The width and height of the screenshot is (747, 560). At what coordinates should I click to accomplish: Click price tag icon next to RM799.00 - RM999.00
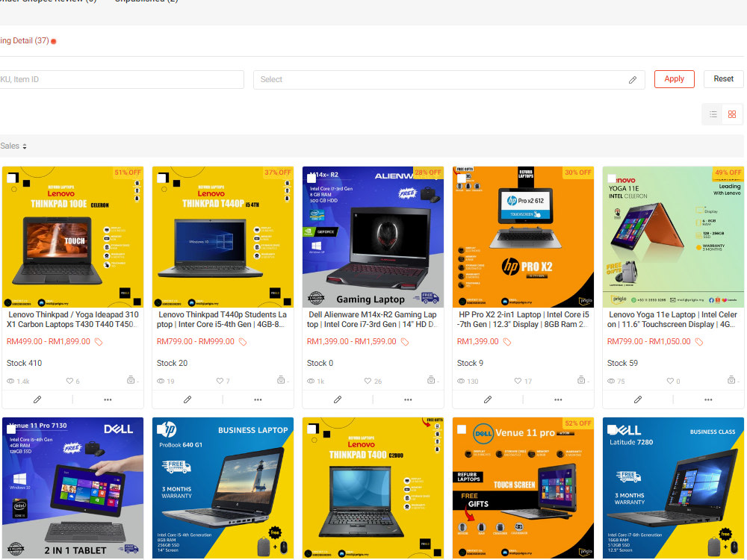[243, 342]
